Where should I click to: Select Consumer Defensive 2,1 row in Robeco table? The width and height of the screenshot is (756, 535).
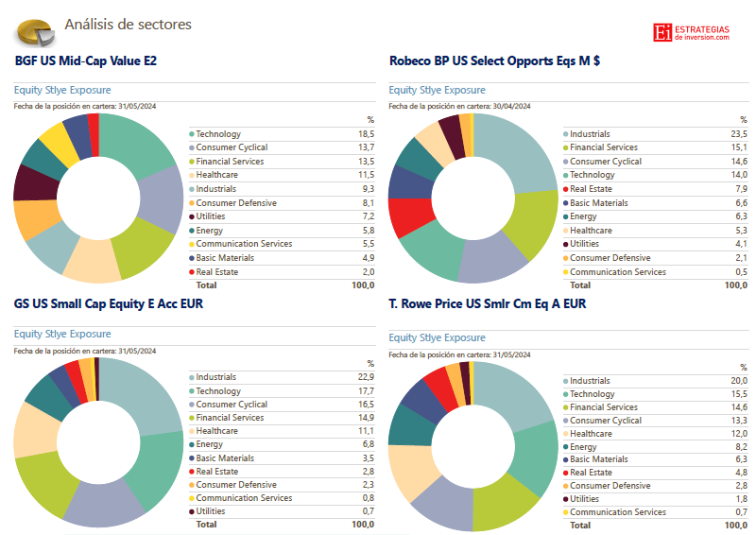click(x=656, y=258)
